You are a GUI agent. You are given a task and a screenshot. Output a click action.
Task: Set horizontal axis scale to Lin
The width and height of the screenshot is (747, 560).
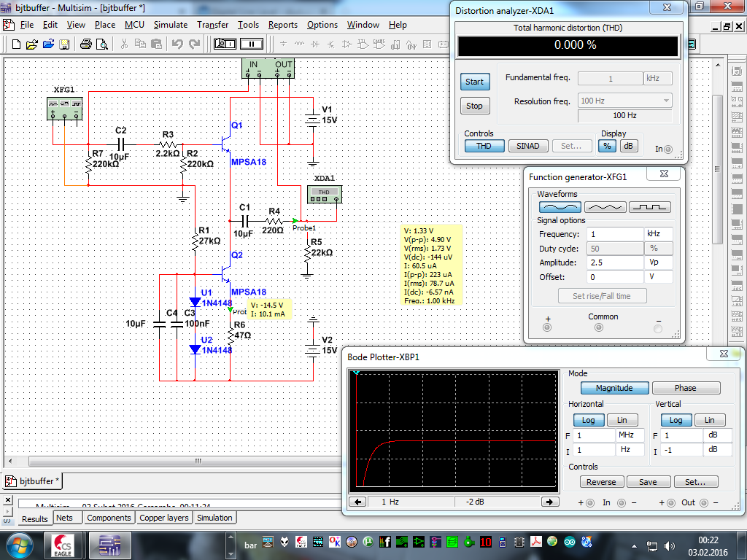click(x=622, y=420)
